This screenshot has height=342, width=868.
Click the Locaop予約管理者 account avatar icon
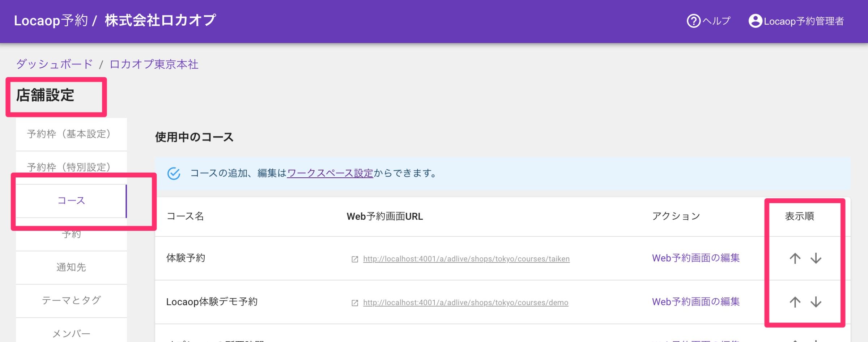[x=755, y=21]
